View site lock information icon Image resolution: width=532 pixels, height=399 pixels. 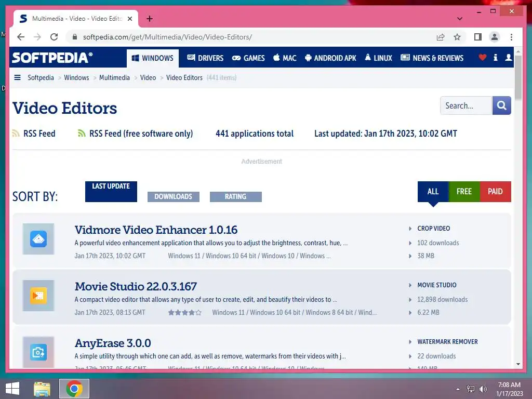click(x=75, y=37)
